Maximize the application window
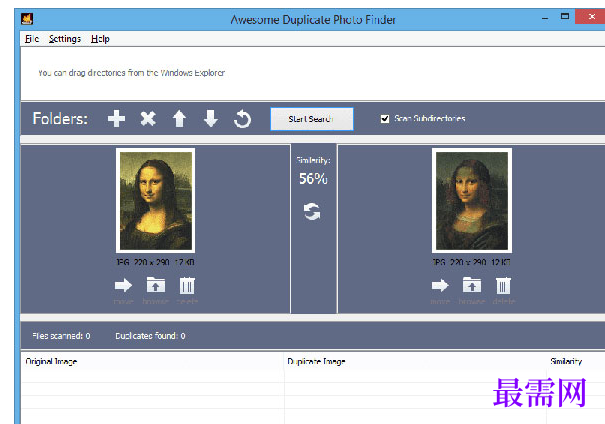The height and width of the screenshot is (424, 605). pos(565,17)
